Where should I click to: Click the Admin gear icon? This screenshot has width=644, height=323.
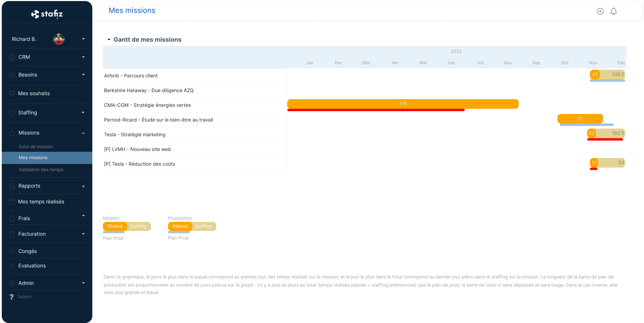point(12,283)
